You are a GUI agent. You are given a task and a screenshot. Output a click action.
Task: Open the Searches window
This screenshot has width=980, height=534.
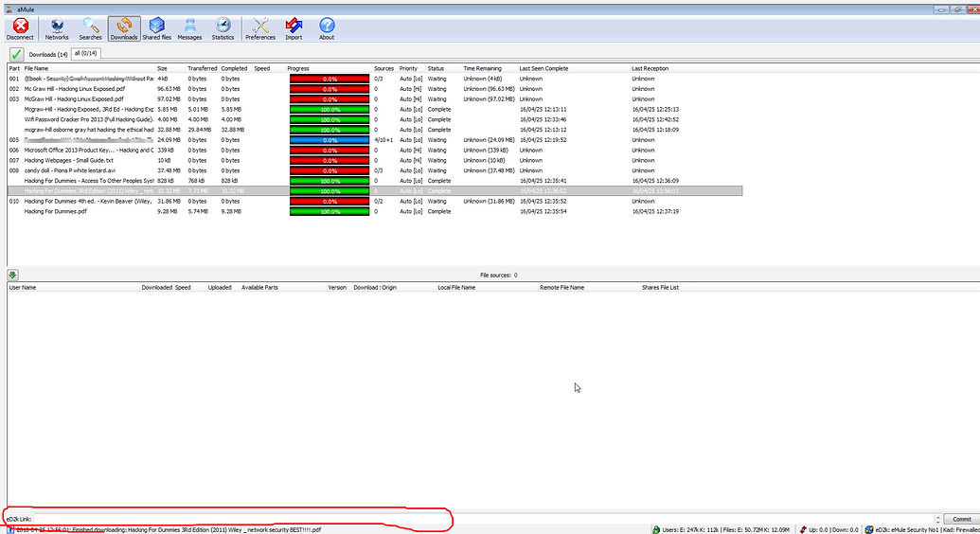pos(90,28)
